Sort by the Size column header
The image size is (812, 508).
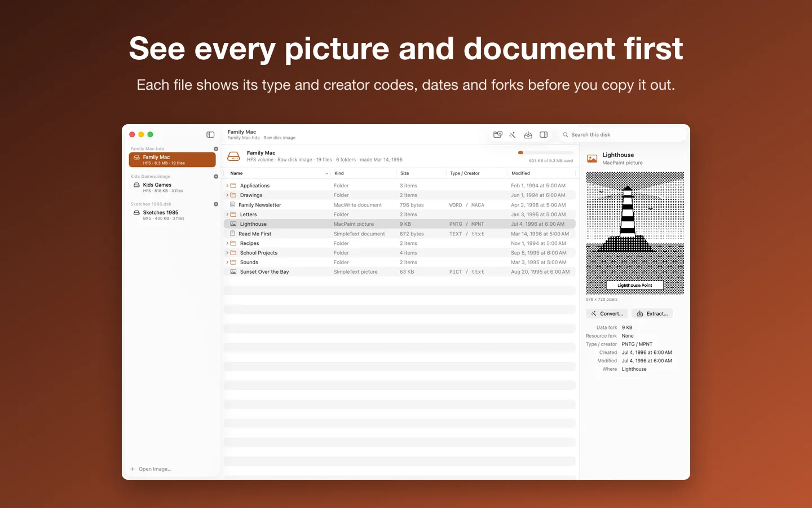click(421, 173)
